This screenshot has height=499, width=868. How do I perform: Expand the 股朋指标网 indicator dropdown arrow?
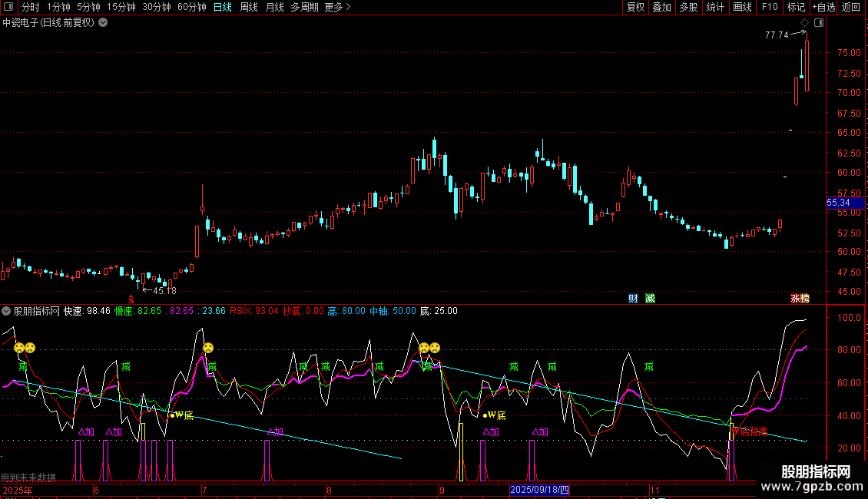[x=7, y=311]
